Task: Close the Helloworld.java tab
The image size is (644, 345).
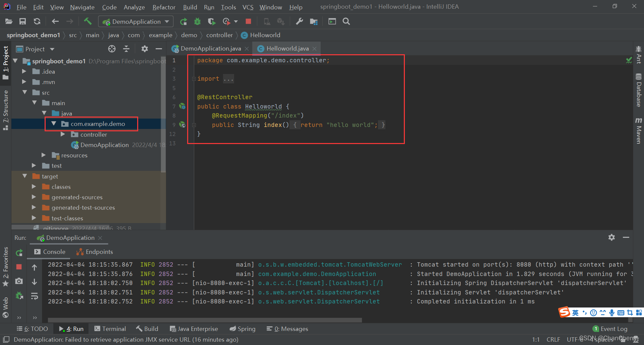Action: pos(314,49)
